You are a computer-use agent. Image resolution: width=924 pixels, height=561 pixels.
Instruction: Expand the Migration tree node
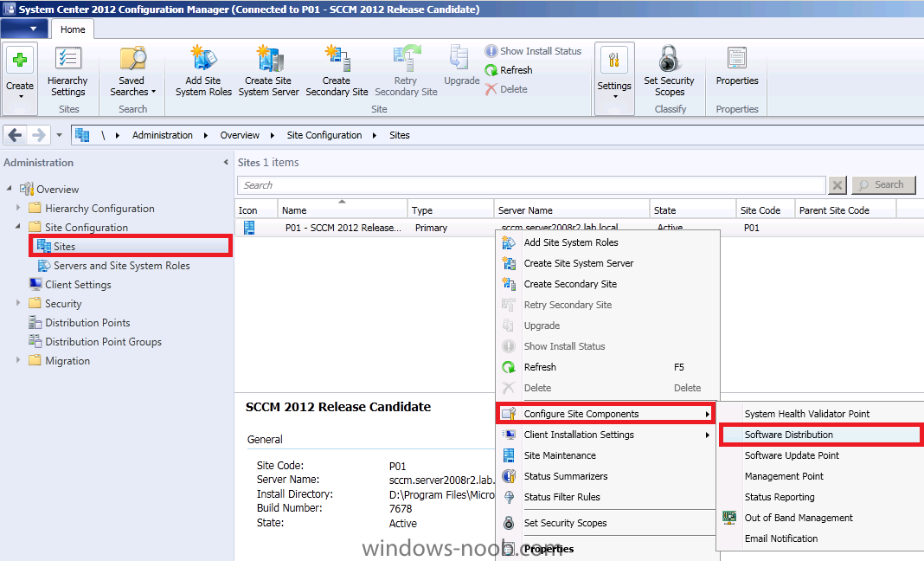(x=17, y=360)
